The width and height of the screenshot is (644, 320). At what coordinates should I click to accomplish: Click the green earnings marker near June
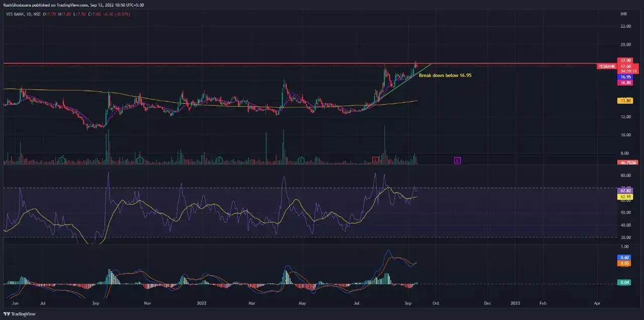click(x=61, y=160)
